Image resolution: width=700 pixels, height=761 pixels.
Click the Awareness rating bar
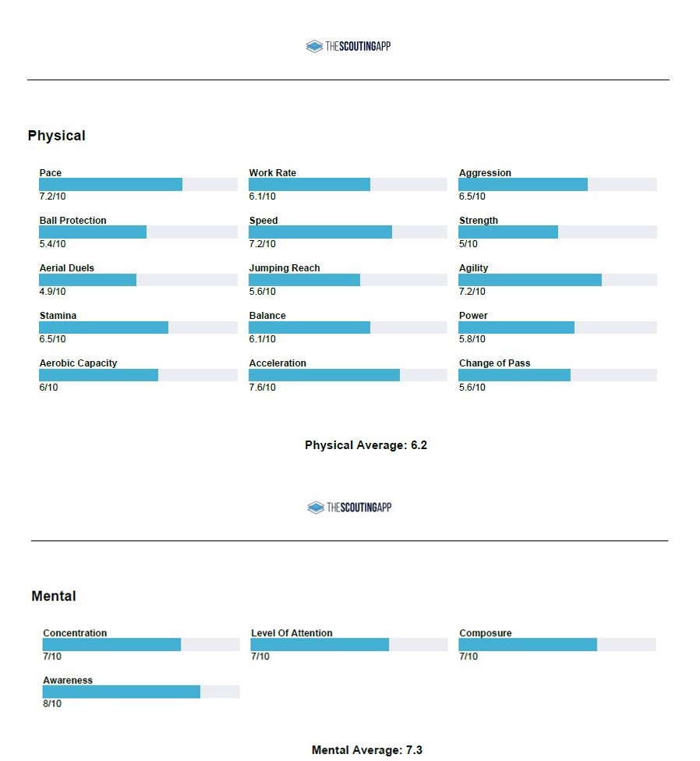(x=141, y=692)
